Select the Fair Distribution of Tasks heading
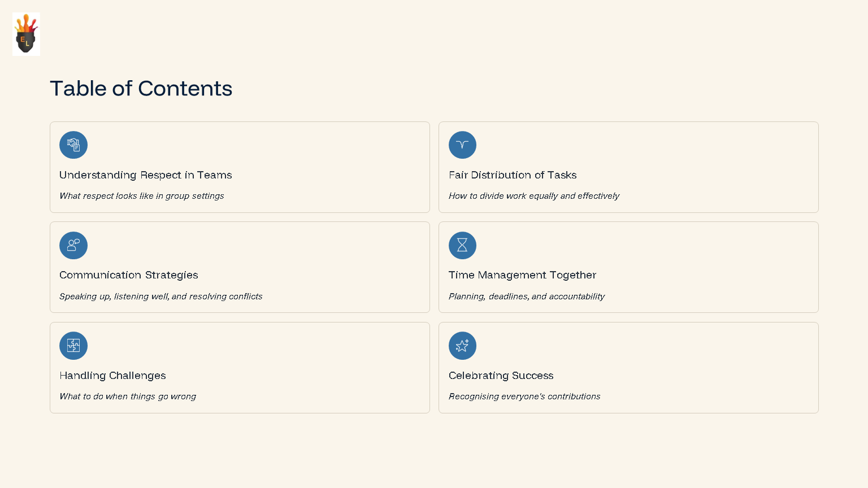Viewport: 868px width, 488px height. 513,175
